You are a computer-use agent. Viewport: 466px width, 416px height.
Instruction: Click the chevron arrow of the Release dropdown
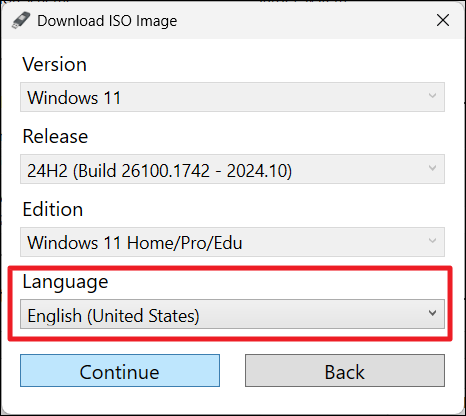(x=432, y=168)
